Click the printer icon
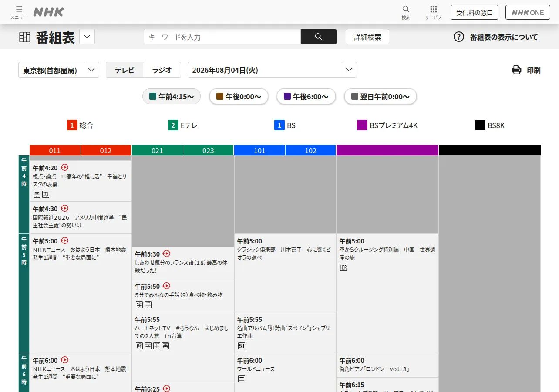 [x=517, y=70]
